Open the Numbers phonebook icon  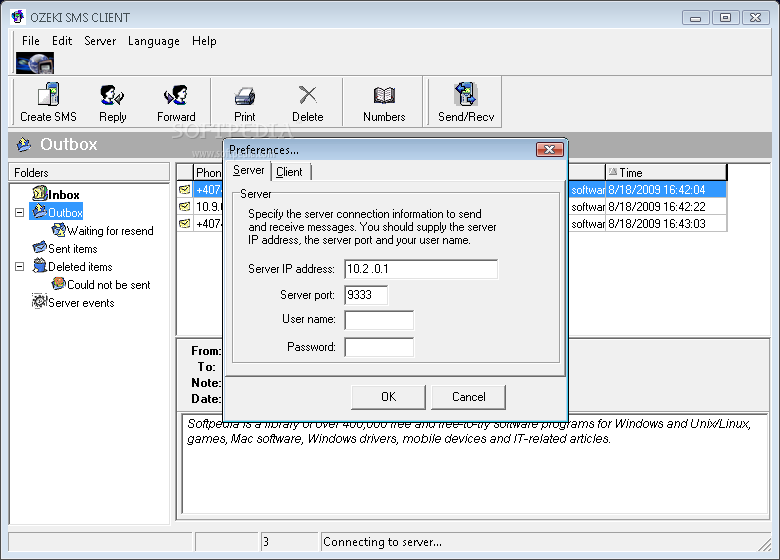click(384, 95)
